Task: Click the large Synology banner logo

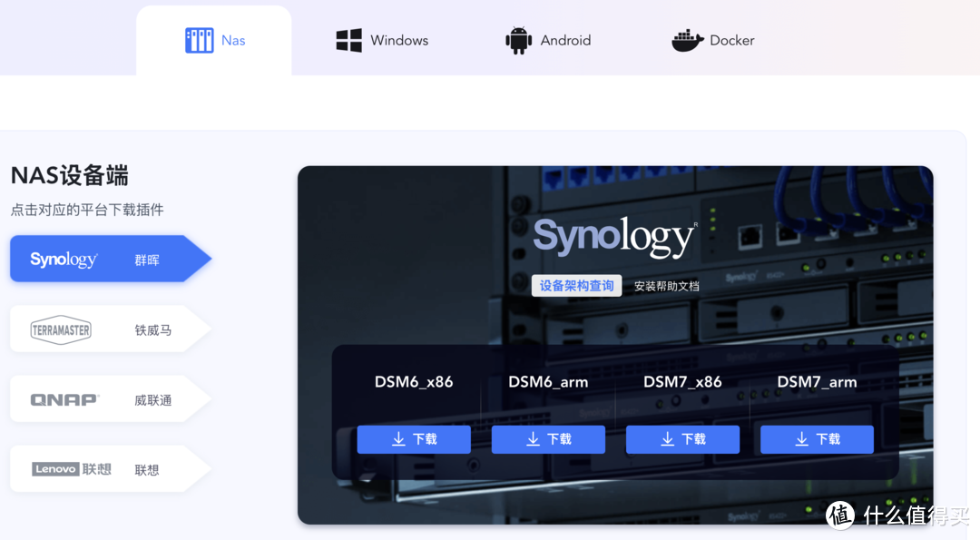Action: pyautogui.click(x=614, y=237)
